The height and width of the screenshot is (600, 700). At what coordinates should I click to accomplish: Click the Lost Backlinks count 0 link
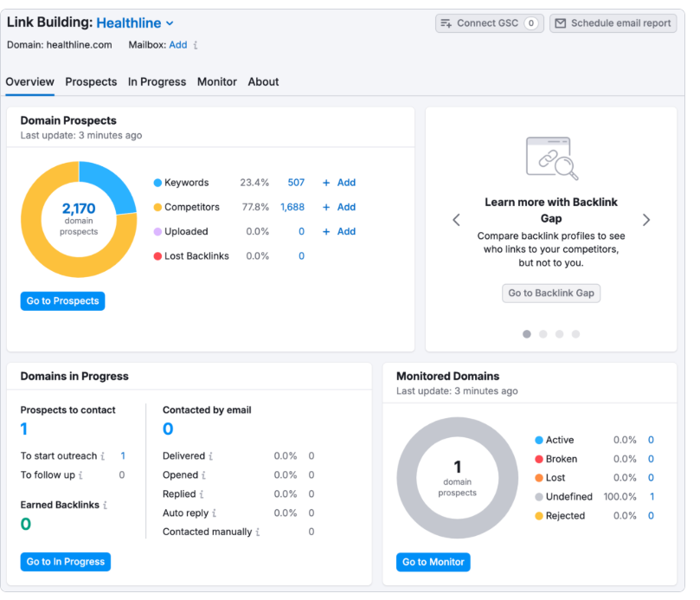[302, 256]
